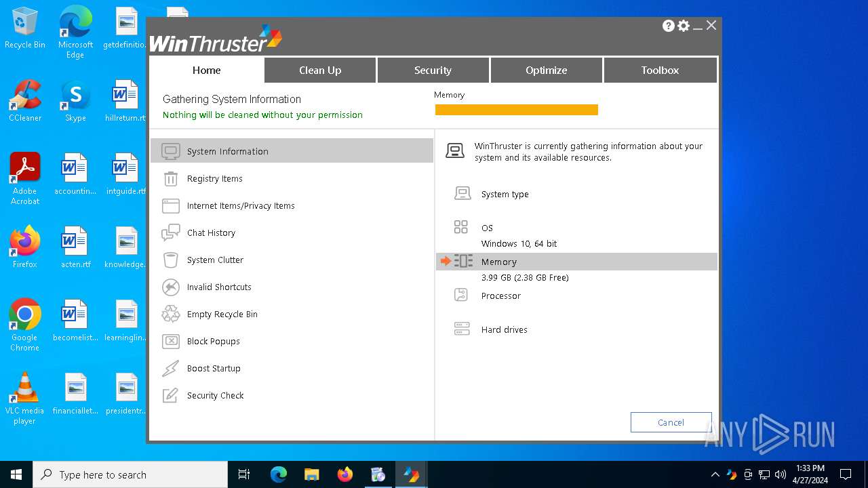Click WinThruster icon in the taskbar
868x488 pixels.
click(411, 474)
